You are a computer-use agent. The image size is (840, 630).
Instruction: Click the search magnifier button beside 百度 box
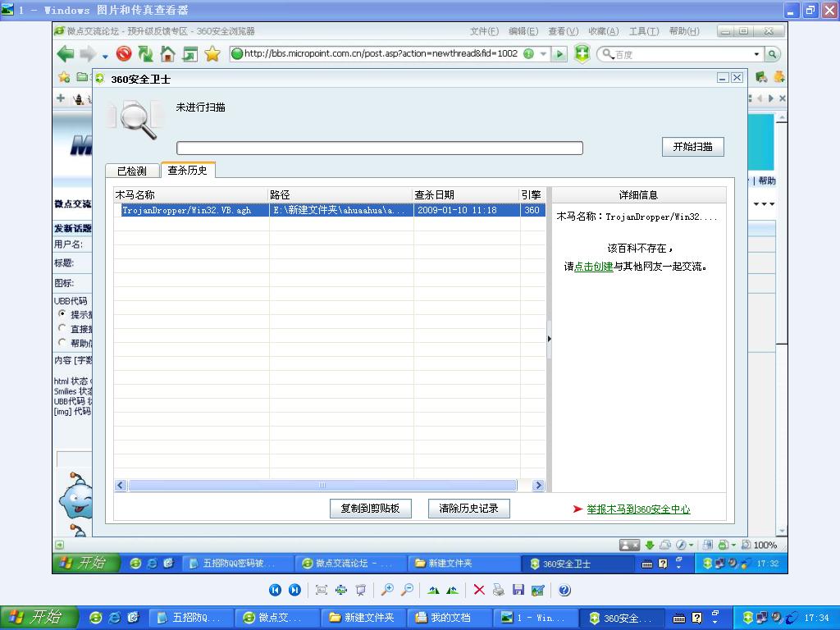pyautogui.click(x=772, y=53)
